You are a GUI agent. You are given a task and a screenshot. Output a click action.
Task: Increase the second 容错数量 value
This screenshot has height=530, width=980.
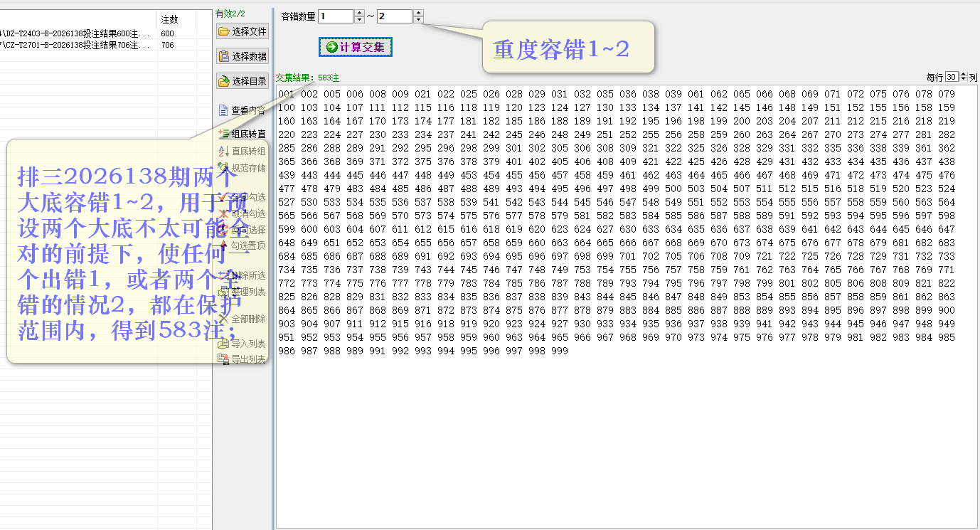[x=418, y=12]
